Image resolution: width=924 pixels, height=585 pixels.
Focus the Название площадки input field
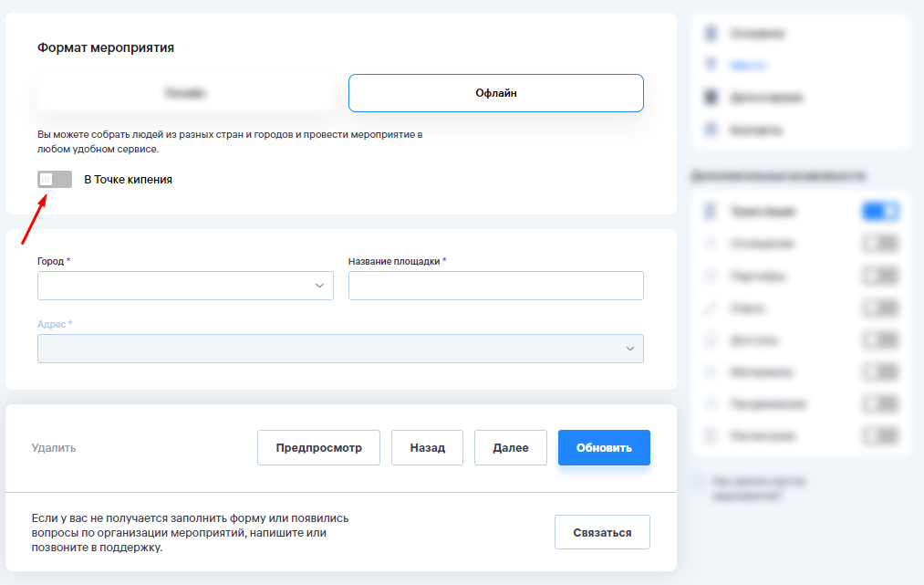point(496,286)
